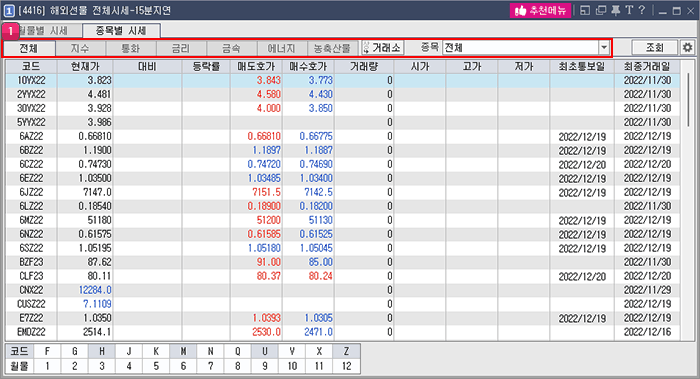This screenshot has width=700, height=379.
Task: Click the 현재가 column header
Action: click(85, 67)
